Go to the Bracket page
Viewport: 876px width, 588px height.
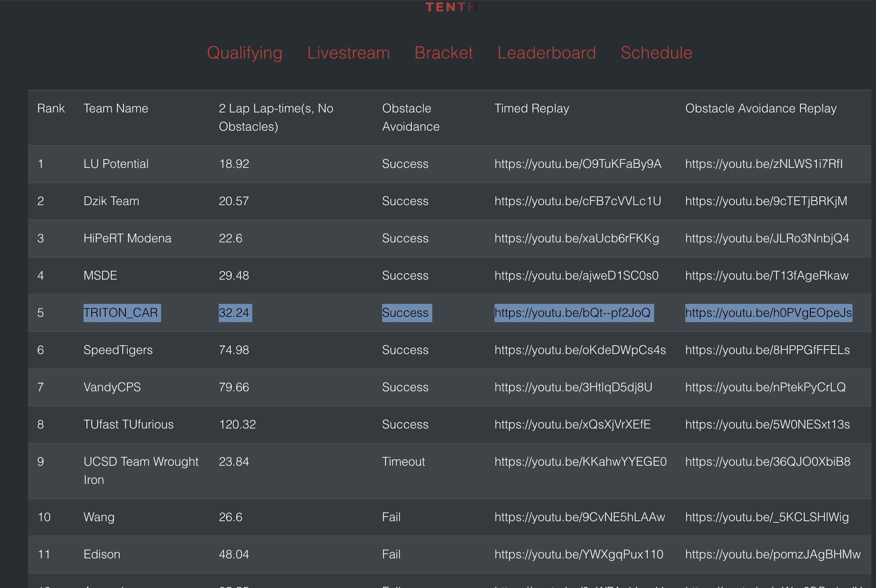(x=443, y=52)
